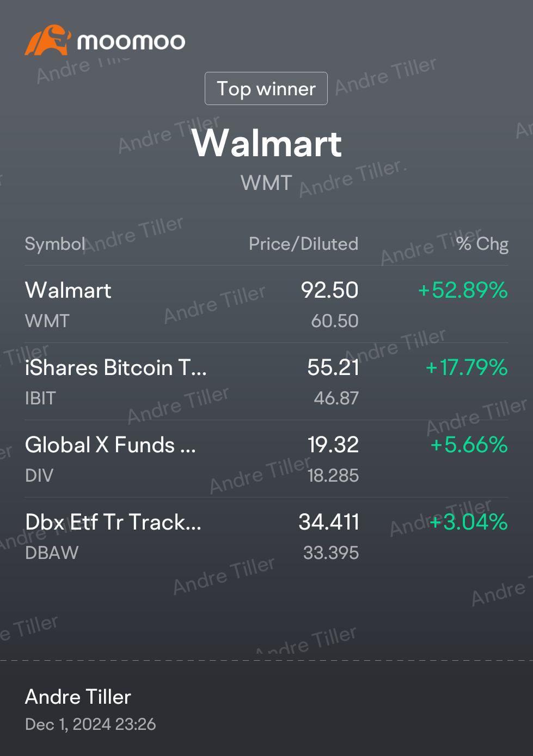Screen dimensions: 533x756
Task: Open the large Walmart title
Action: [267, 143]
